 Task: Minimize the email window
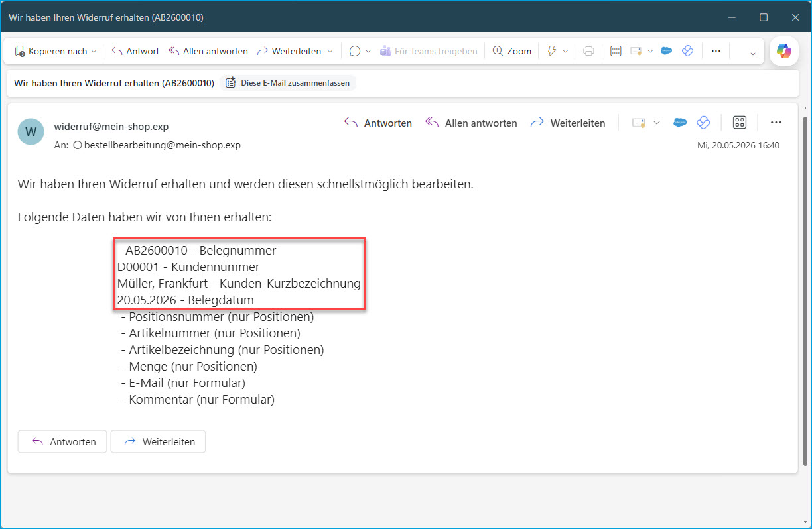[x=732, y=17]
